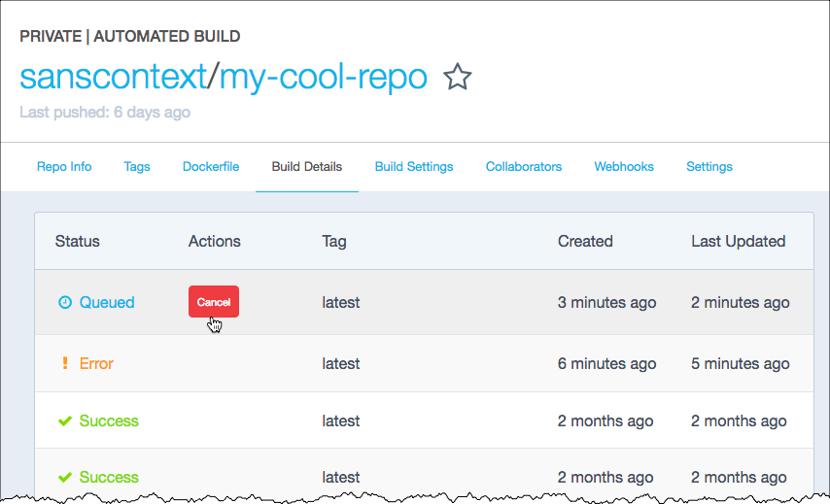Go to the Build Settings tab
Image resolution: width=830 pixels, height=504 pixels.
click(414, 167)
